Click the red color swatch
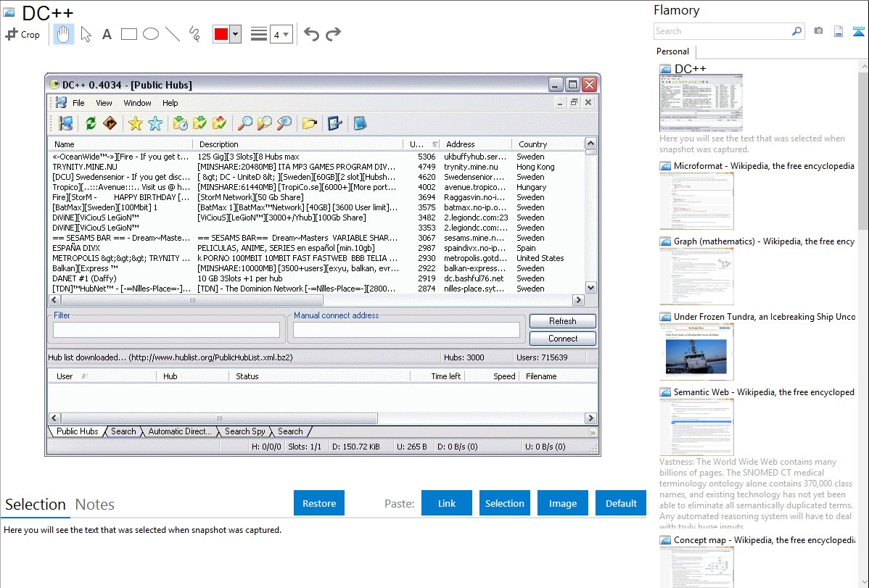 point(221,34)
